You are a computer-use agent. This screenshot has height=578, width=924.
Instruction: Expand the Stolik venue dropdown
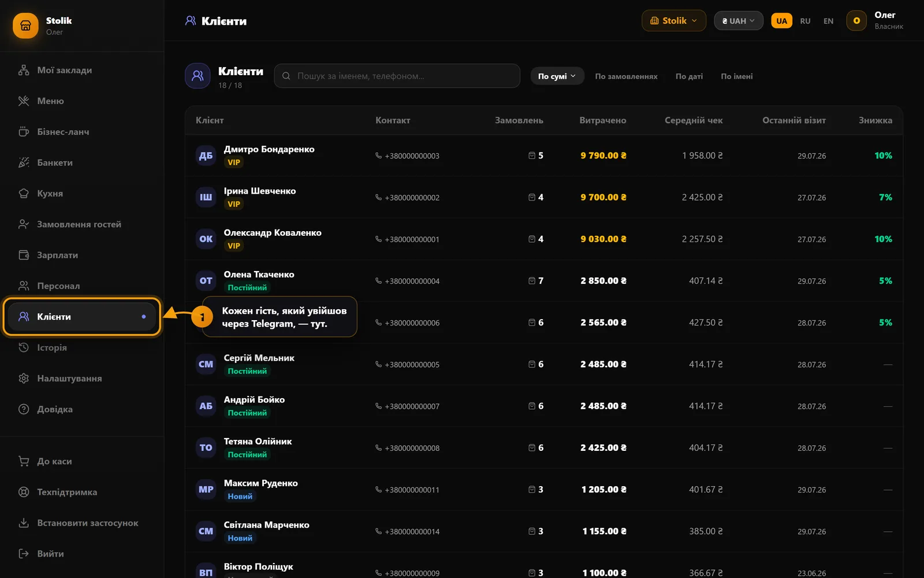(x=673, y=21)
